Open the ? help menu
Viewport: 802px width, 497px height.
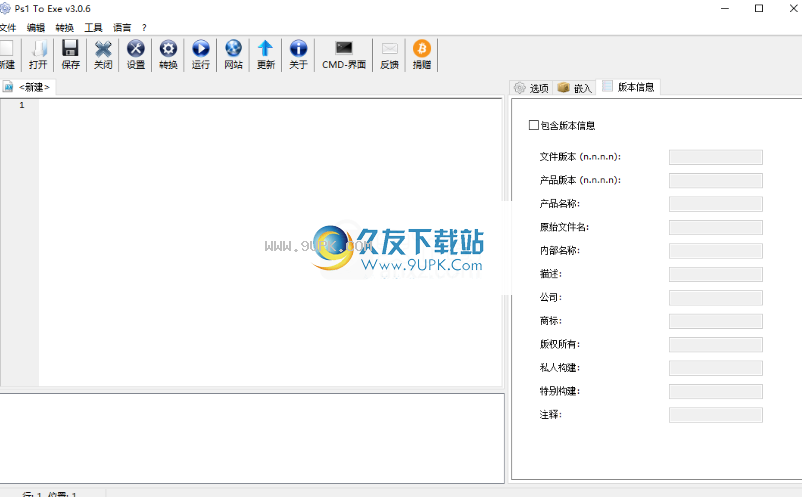tap(144, 28)
